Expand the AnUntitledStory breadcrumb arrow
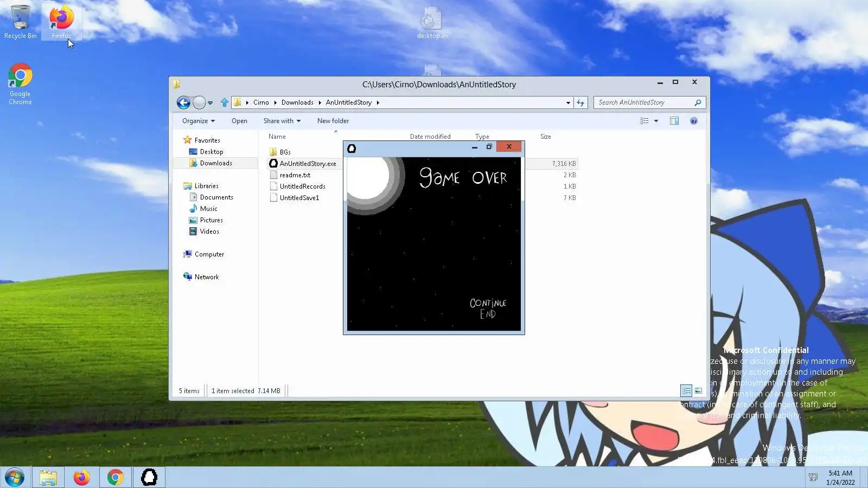Image resolution: width=868 pixels, height=488 pixels. pos(378,102)
